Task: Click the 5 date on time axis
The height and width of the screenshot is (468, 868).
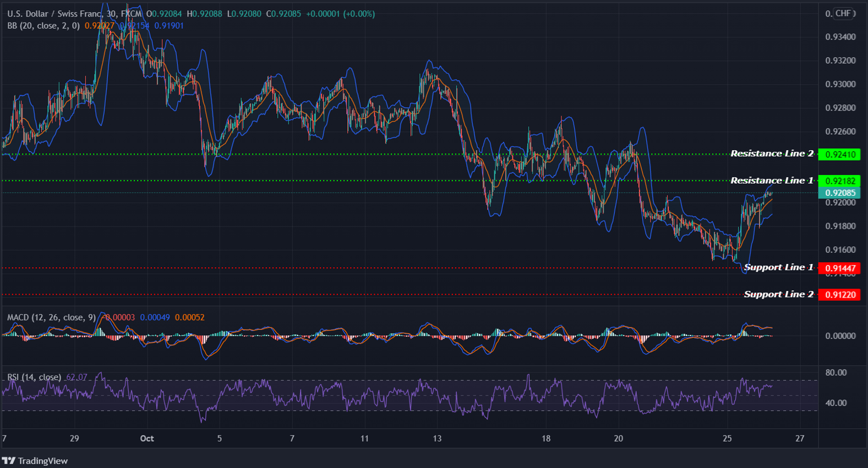Action: 220,438
